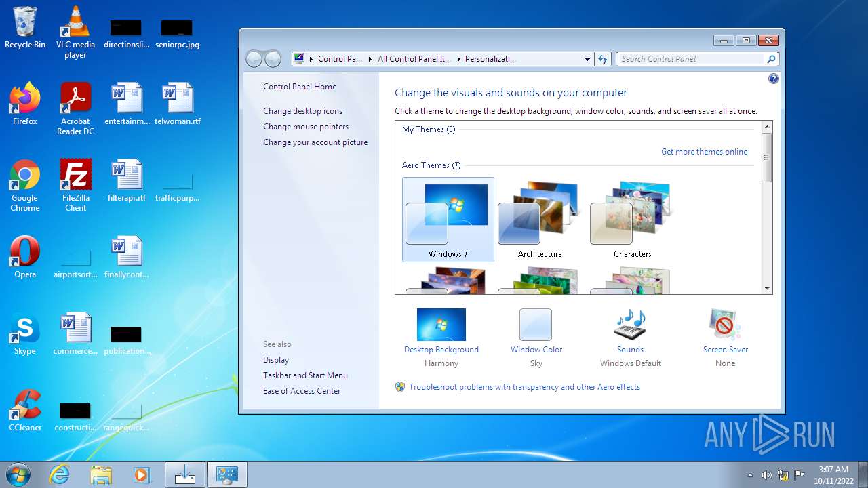This screenshot has height=488, width=868.
Task: Click the network tray icon
Action: tap(783, 475)
